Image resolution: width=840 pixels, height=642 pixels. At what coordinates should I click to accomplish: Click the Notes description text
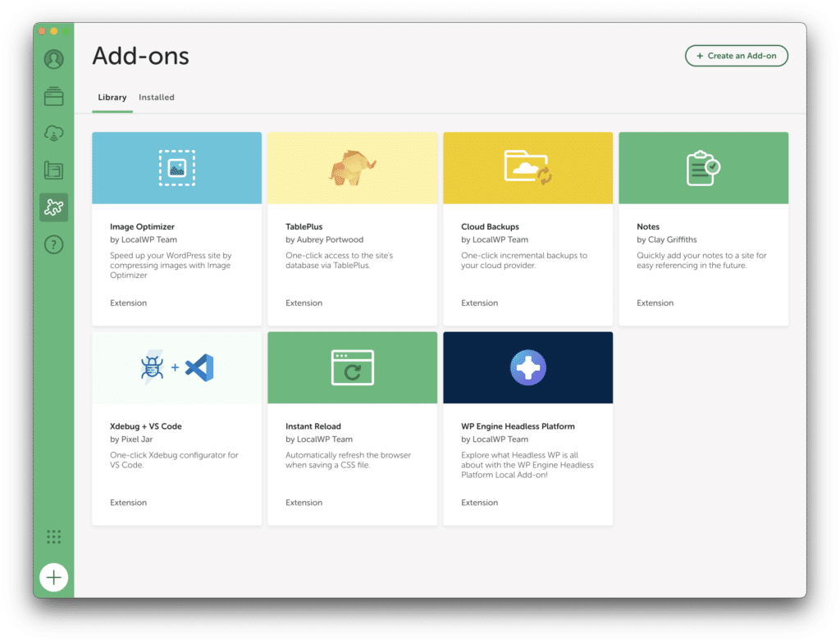pos(702,260)
